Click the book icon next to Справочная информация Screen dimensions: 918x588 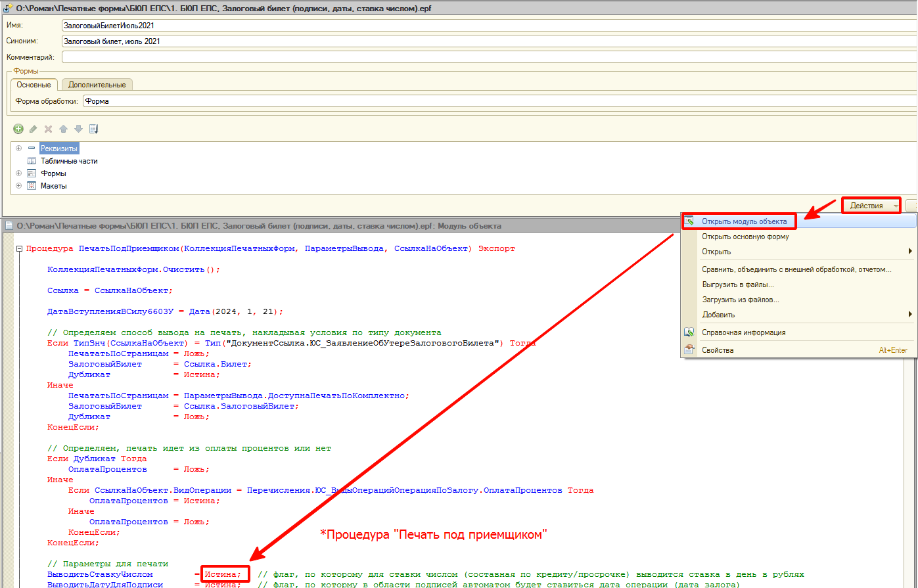click(x=689, y=332)
